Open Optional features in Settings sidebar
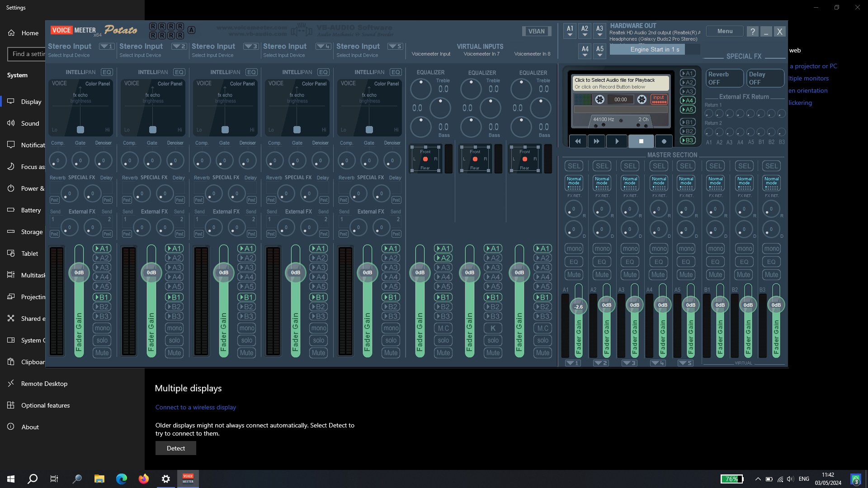 coord(46,405)
